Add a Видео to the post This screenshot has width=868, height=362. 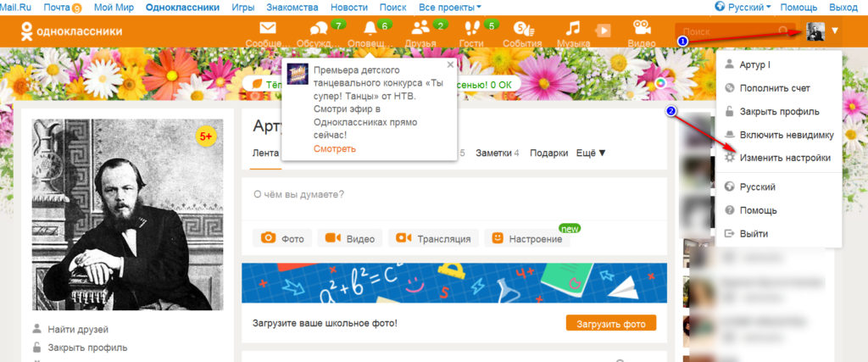point(350,238)
